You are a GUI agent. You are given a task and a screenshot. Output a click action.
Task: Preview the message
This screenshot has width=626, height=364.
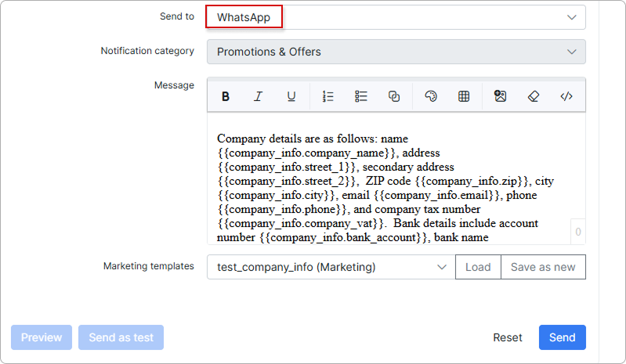42,337
